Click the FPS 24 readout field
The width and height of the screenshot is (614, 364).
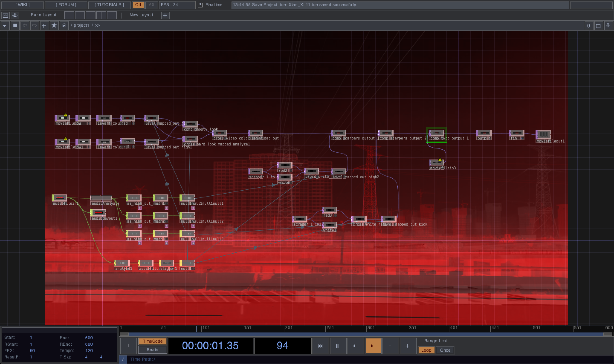coord(177,5)
